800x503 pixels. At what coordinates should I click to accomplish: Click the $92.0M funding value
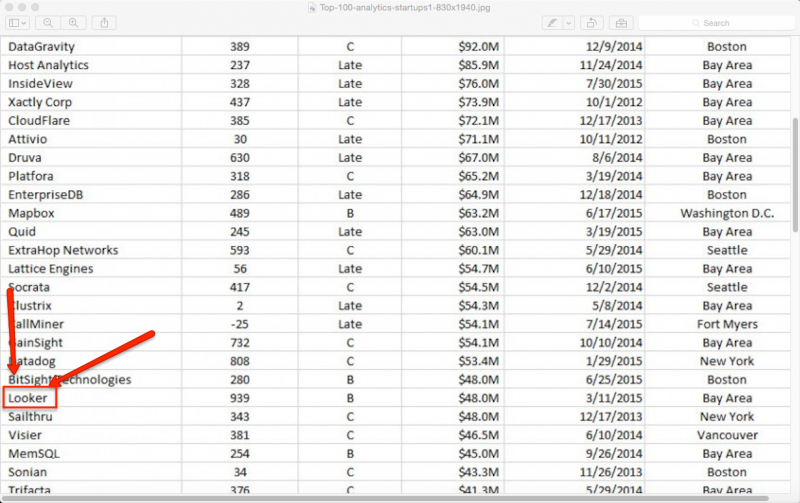point(479,47)
